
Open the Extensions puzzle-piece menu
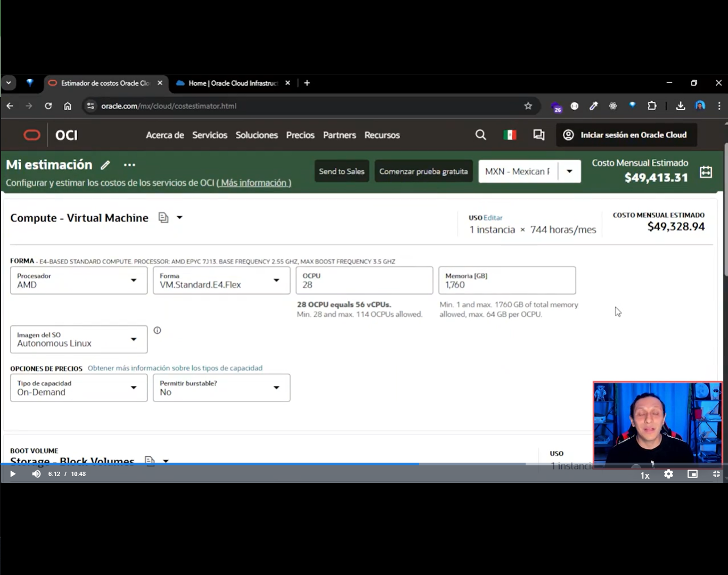coord(652,106)
